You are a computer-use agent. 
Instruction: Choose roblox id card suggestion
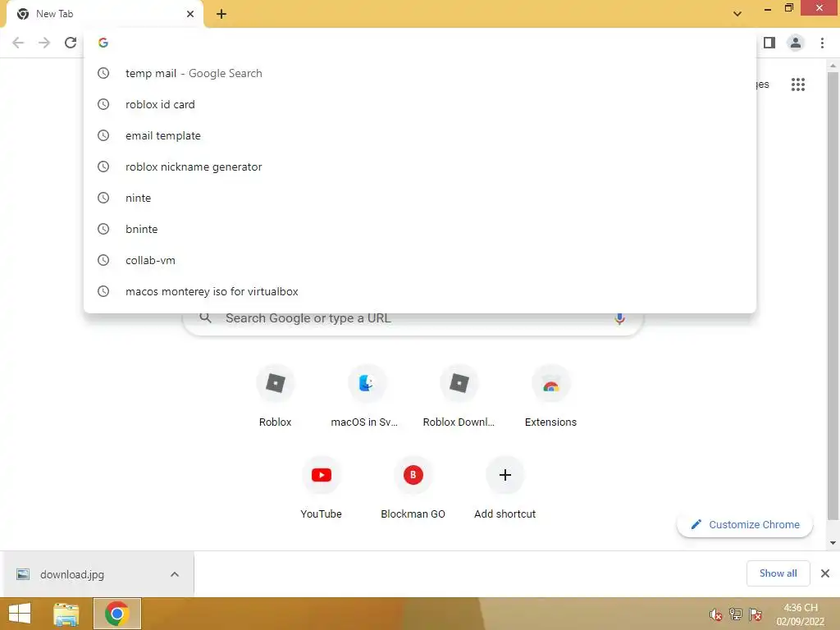click(420, 104)
